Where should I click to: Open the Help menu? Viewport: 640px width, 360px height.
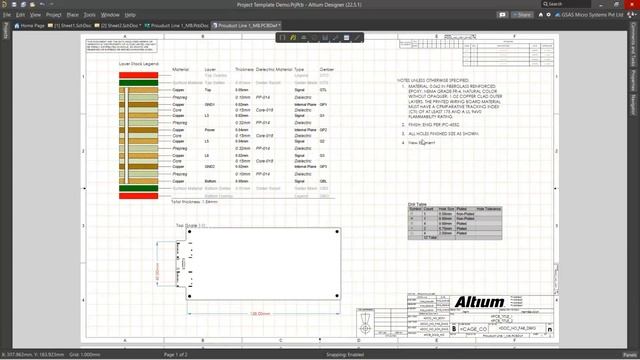[x=130, y=15]
